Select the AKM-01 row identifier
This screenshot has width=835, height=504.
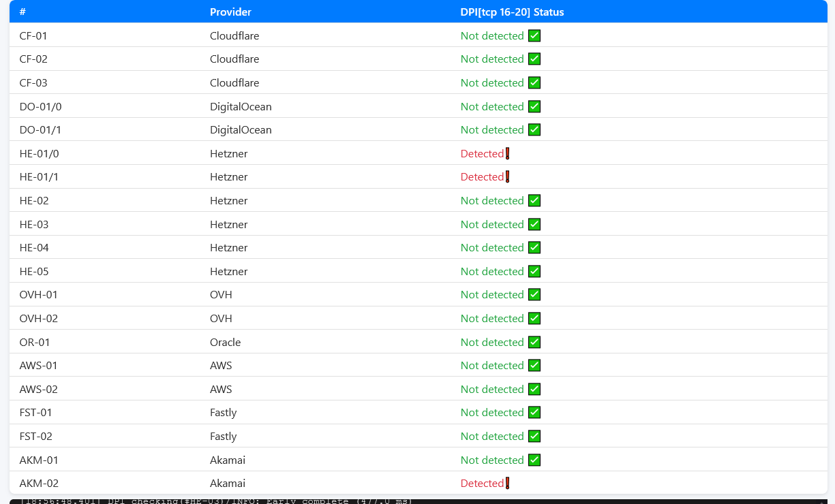(39, 460)
